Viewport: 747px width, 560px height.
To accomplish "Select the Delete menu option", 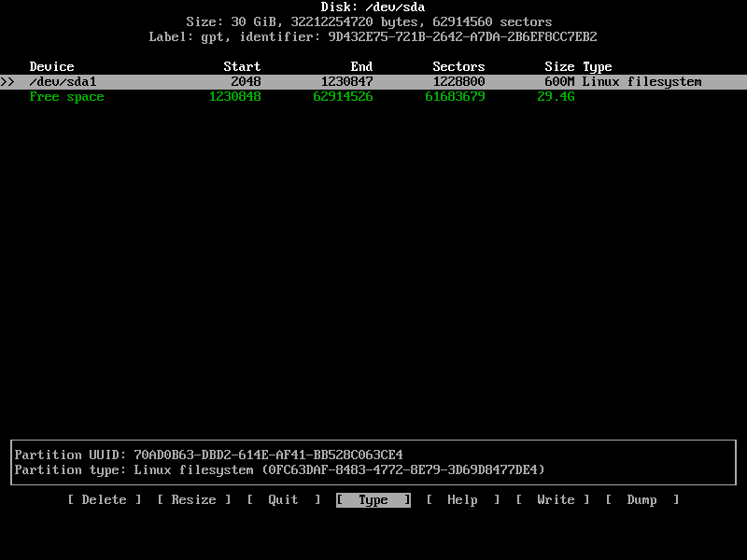I will (x=105, y=499).
